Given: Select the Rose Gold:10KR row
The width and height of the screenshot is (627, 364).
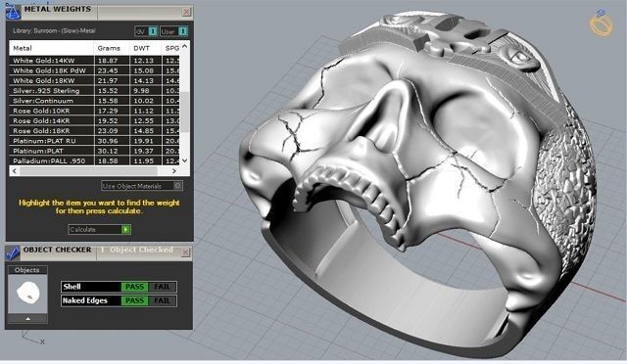Looking at the screenshot, I should [x=94, y=111].
